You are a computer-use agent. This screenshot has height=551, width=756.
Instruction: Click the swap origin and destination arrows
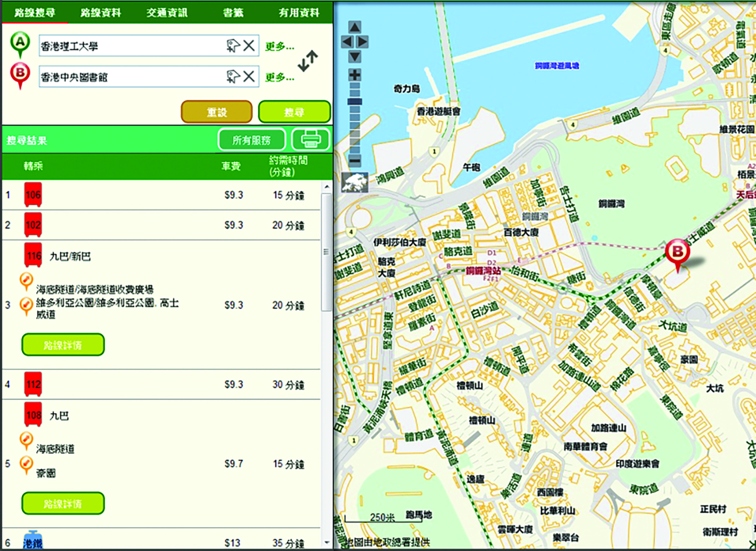[308, 61]
